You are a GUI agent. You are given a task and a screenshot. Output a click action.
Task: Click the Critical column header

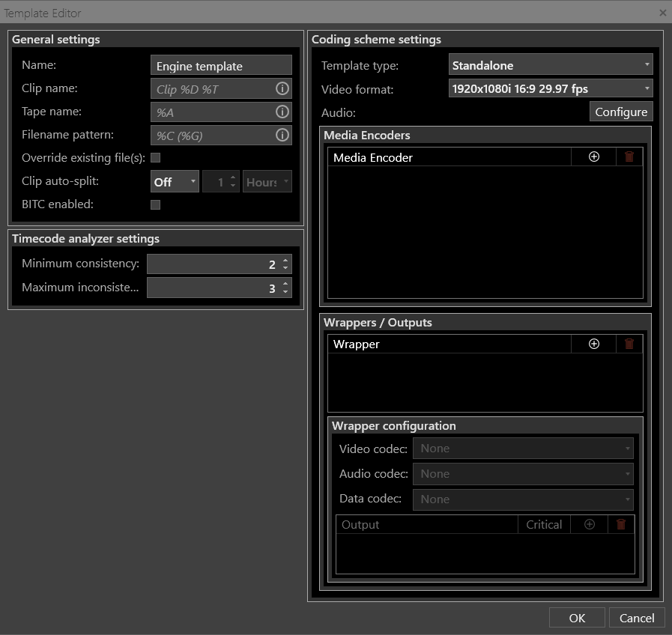tap(544, 524)
